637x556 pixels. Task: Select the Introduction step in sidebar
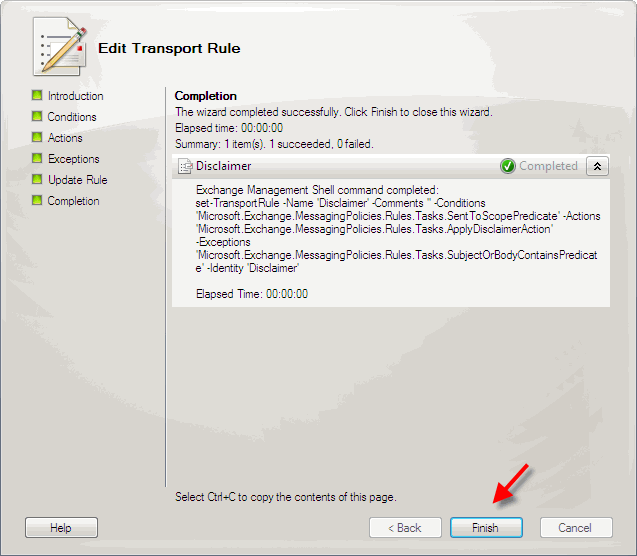pos(76,96)
